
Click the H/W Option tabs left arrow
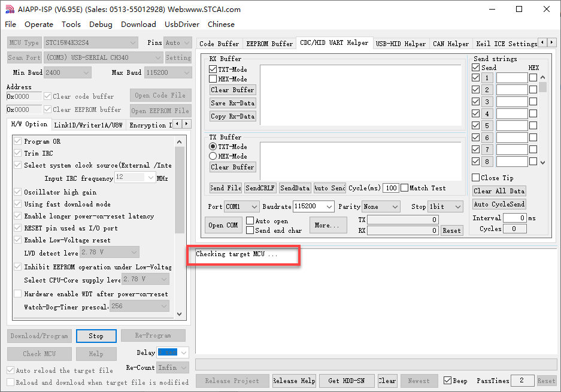(x=178, y=124)
